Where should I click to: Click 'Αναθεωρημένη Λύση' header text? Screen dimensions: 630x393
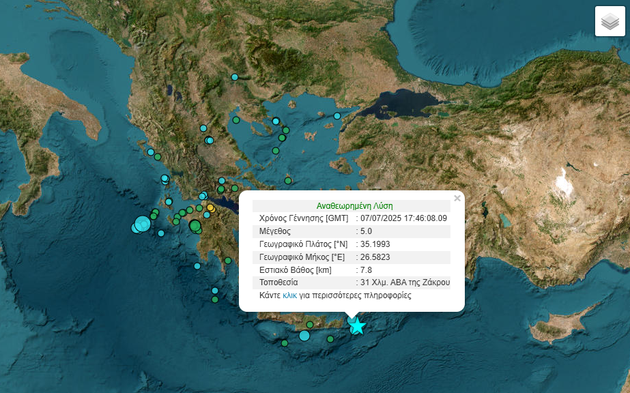(x=355, y=206)
